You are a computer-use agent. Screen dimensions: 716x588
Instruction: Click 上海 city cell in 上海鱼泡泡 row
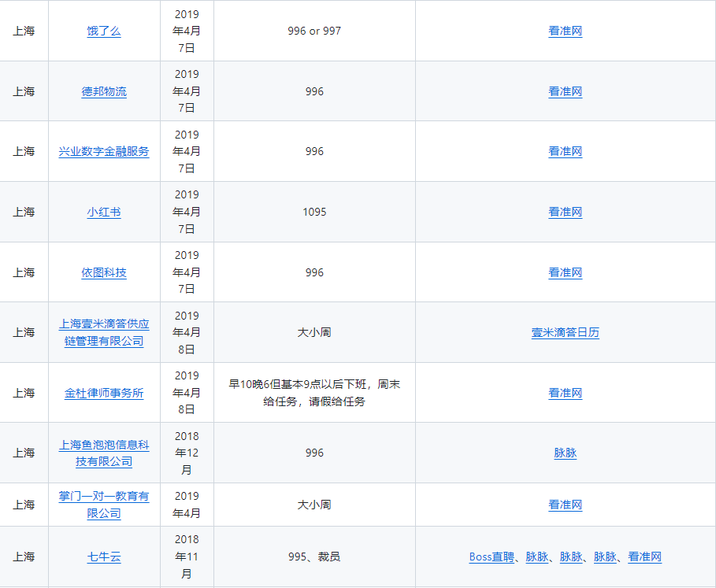24,453
